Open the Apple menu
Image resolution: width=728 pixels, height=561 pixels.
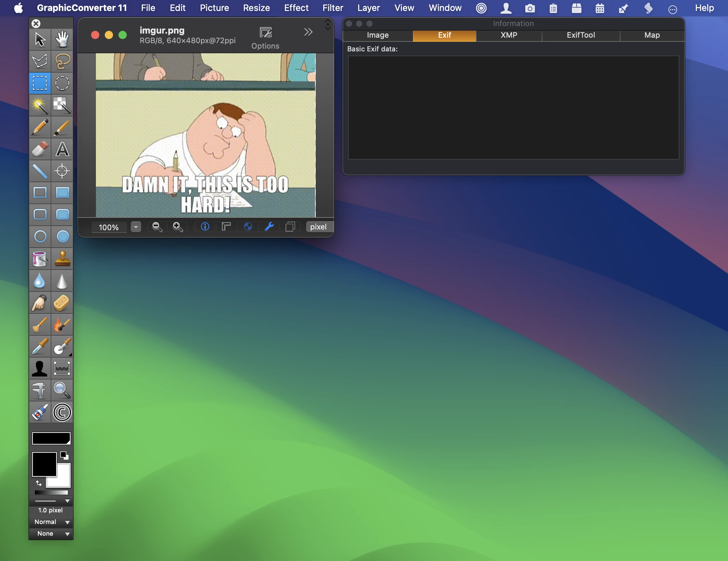pos(19,8)
